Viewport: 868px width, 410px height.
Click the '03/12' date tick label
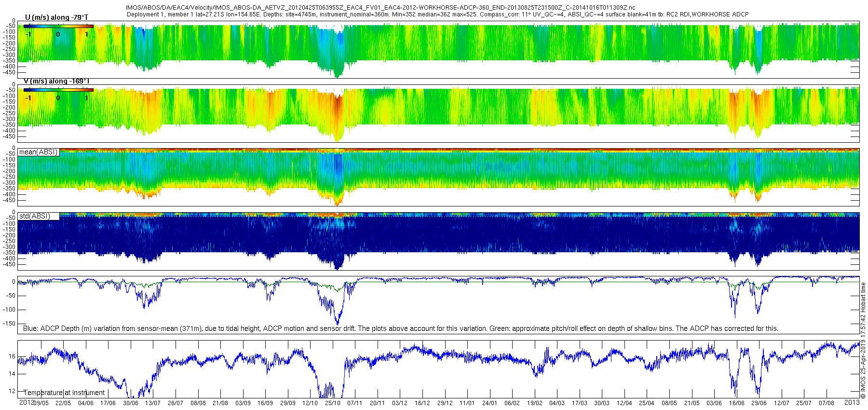(x=400, y=403)
